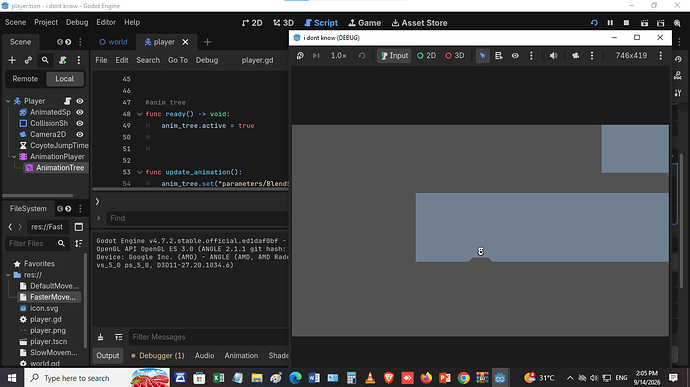Open the Asset Store workspace
This screenshot has height=387, width=690.
pyautogui.click(x=419, y=23)
